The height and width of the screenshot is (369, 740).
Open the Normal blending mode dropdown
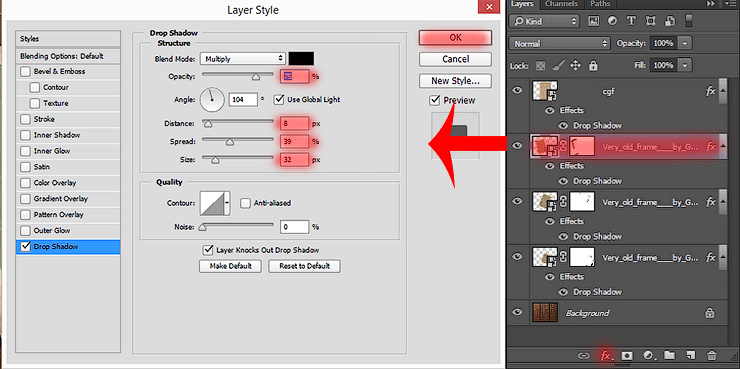pyautogui.click(x=560, y=43)
